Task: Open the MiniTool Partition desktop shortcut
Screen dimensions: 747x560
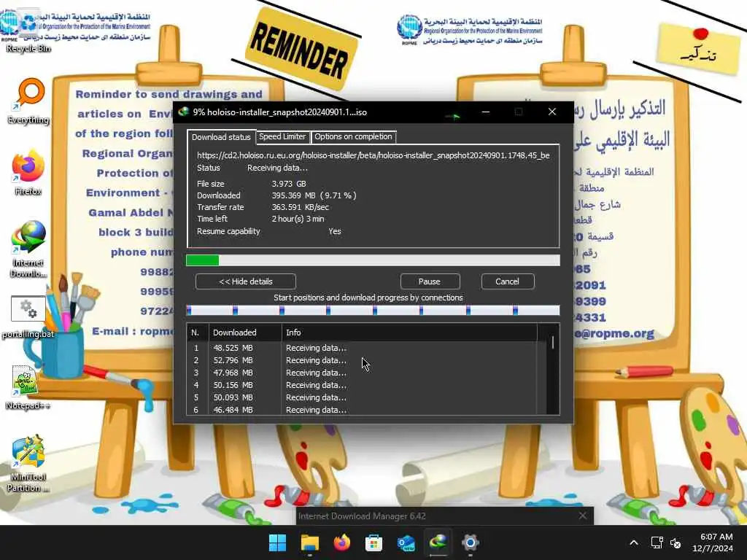Action: coord(28,463)
